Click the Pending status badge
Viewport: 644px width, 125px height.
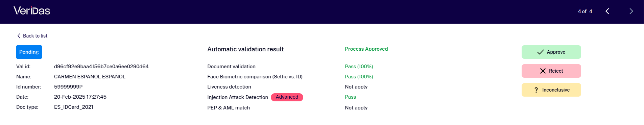click(x=29, y=52)
